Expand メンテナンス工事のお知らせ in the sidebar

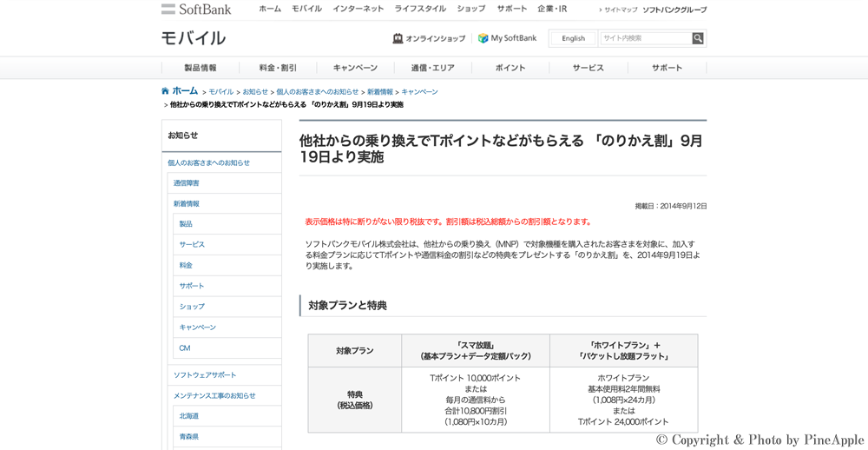point(214,396)
